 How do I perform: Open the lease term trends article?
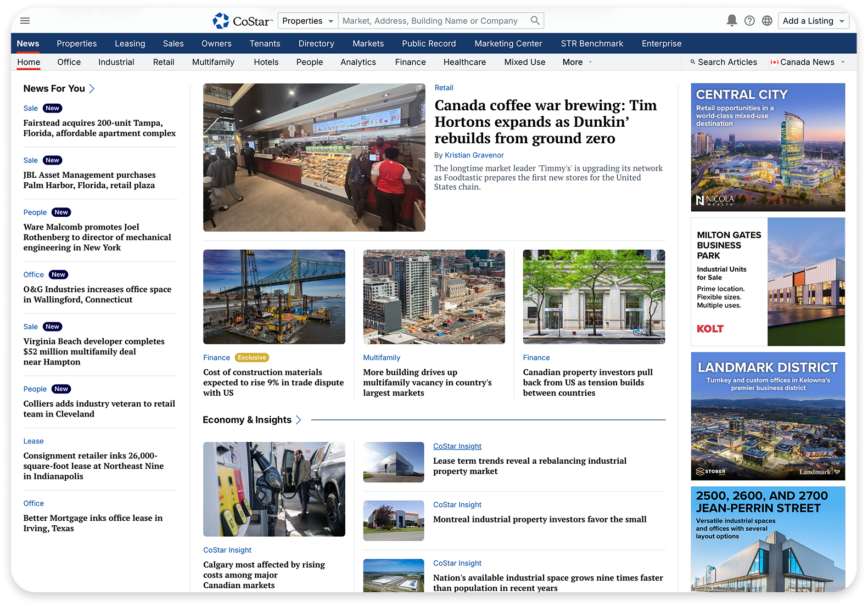click(530, 466)
